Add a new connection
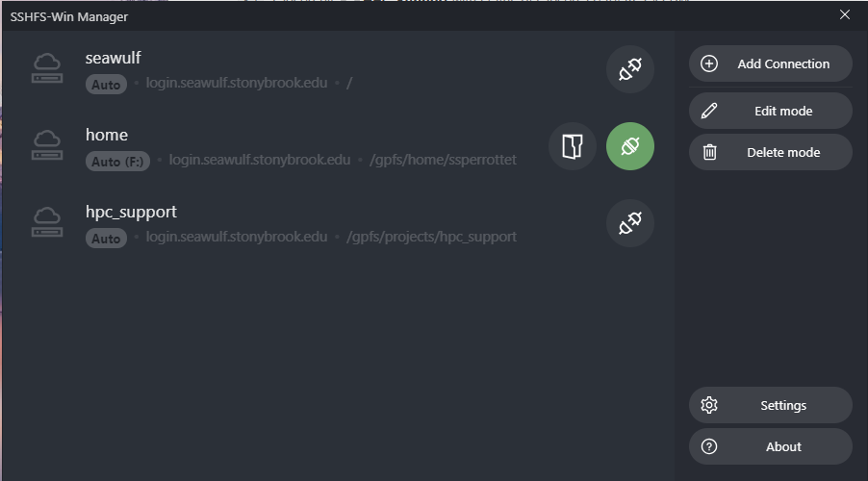The image size is (868, 481). coord(770,63)
